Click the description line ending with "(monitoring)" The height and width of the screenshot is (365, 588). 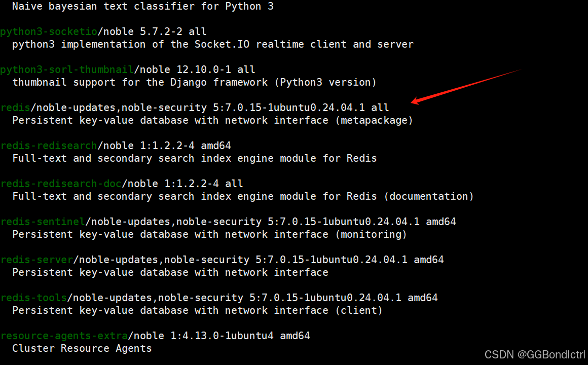[210, 234]
